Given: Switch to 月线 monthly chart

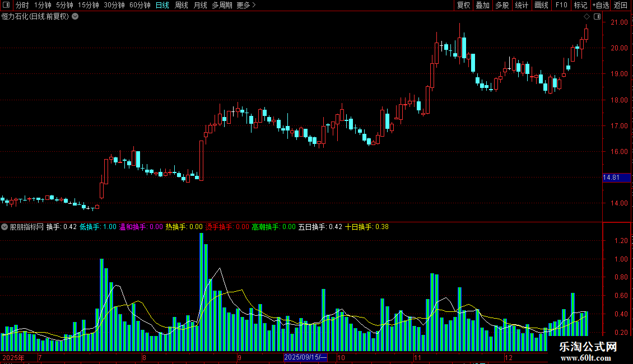Looking at the screenshot, I should [x=200, y=5].
